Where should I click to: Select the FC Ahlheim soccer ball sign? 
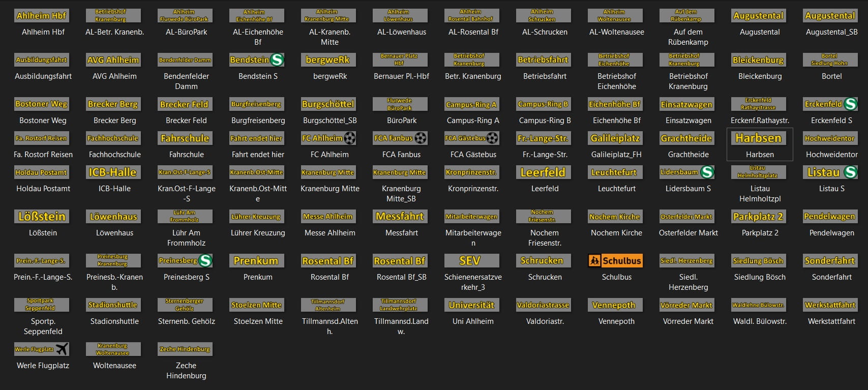328,138
